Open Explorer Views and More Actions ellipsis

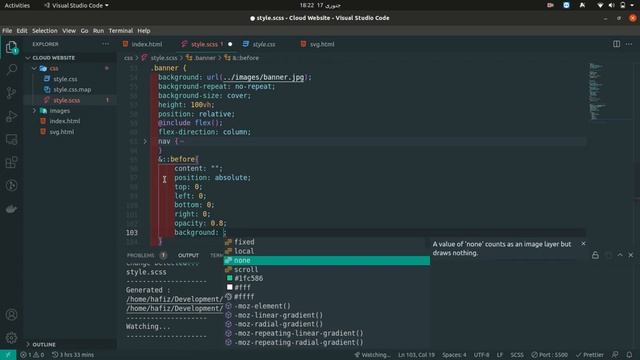[x=106, y=44]
